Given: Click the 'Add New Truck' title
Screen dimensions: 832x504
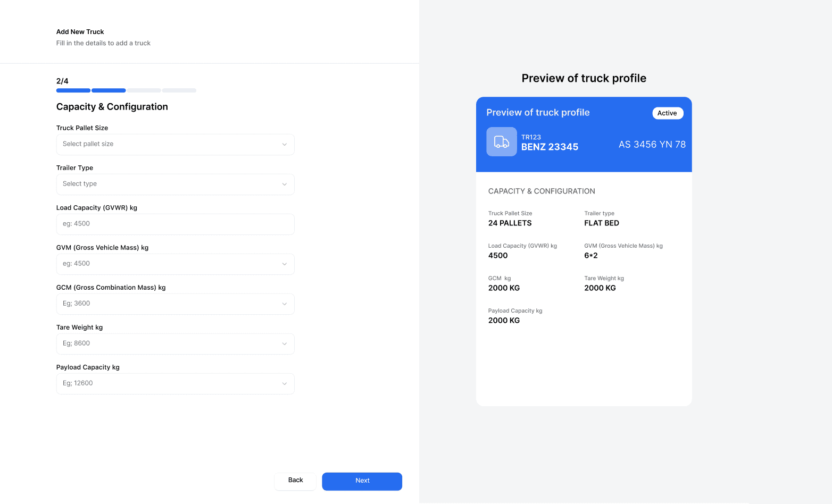Looking at the screenshot, I should point(80,32).
